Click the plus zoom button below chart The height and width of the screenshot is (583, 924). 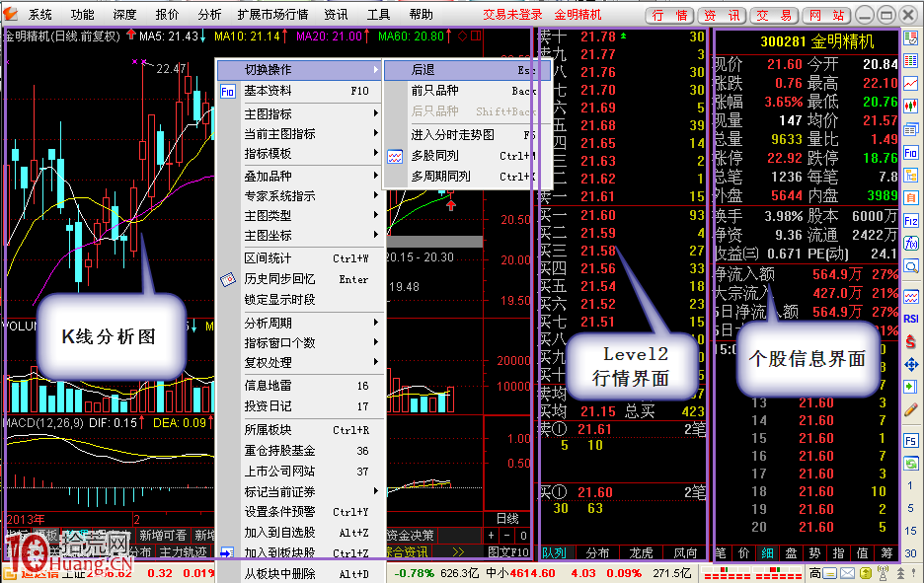491,536
